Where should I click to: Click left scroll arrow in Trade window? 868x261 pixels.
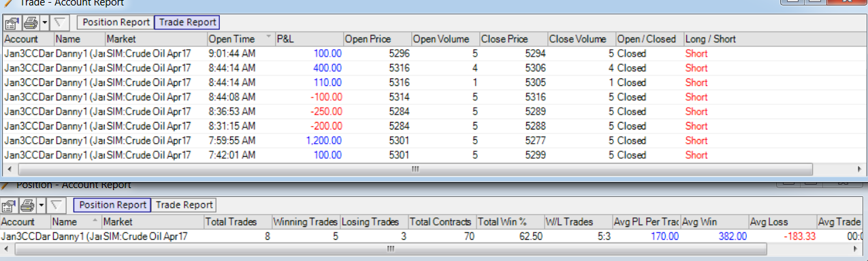pos(10,169)
